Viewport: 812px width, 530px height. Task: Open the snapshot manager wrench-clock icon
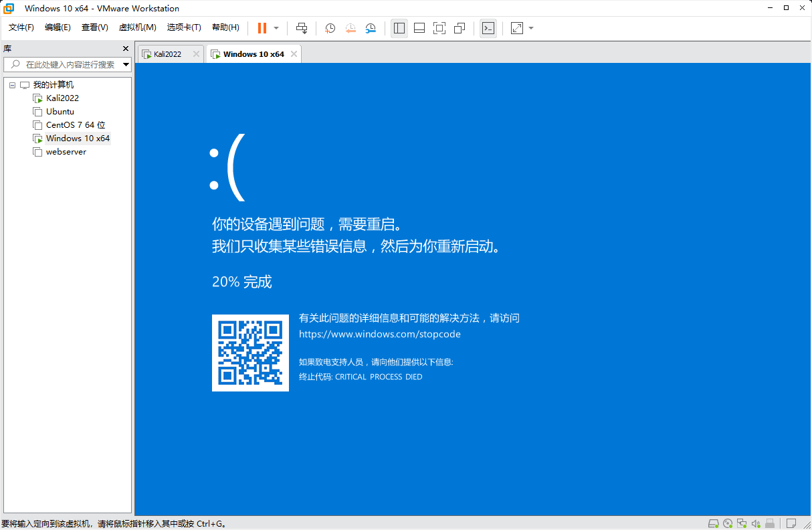[371, 28]
